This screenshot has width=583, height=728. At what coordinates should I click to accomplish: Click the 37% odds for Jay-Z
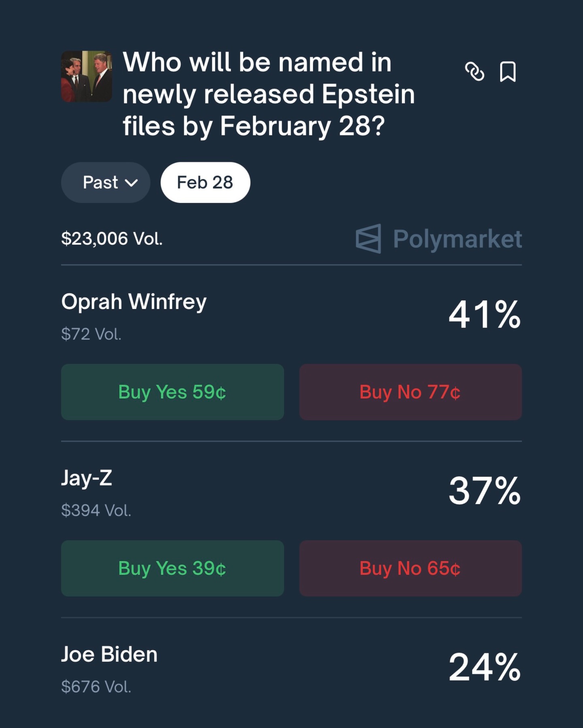click(484, 490)
